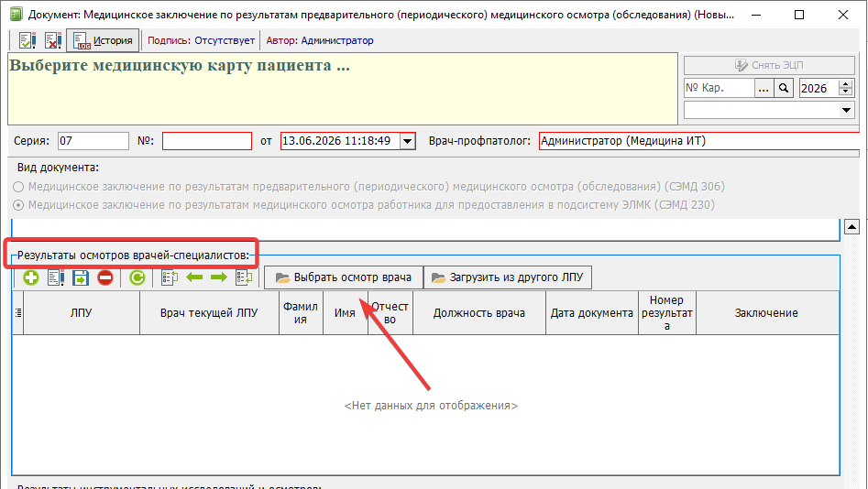Click the Врач-профпатолог field
Image resolution: width=868 pixels, height=489 pixels.
[698, 141]
